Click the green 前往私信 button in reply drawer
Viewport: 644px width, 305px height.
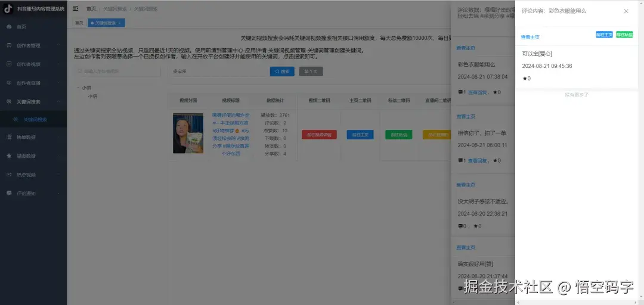624,35
